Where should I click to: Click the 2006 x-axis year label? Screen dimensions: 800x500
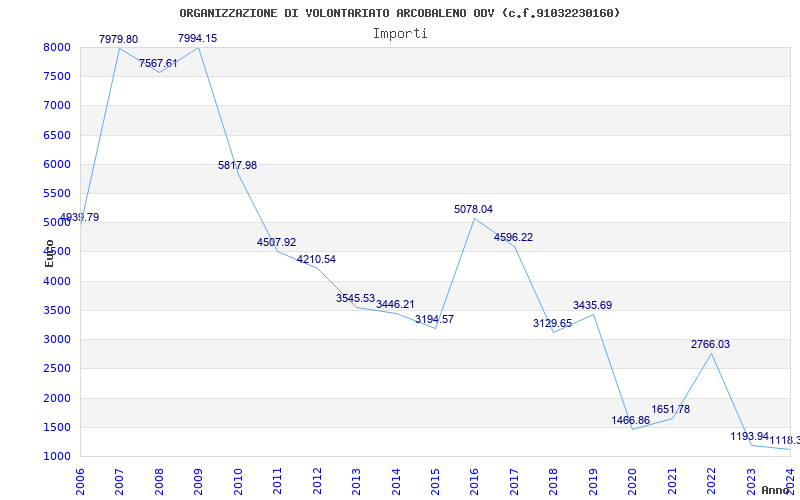(x=80, y=481)
